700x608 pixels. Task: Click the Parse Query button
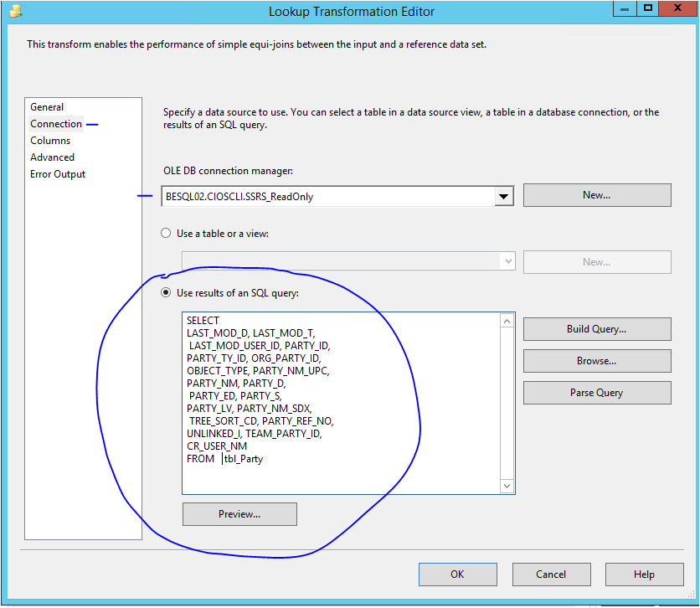597,393
